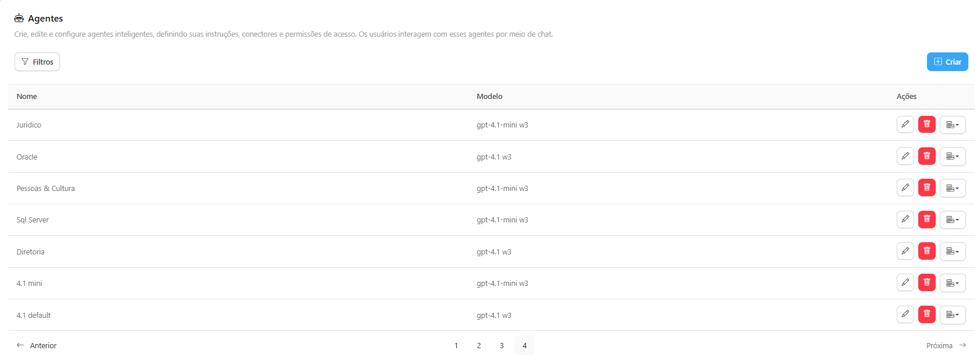Delete the 4.1 mini agent

click(926, 283)
